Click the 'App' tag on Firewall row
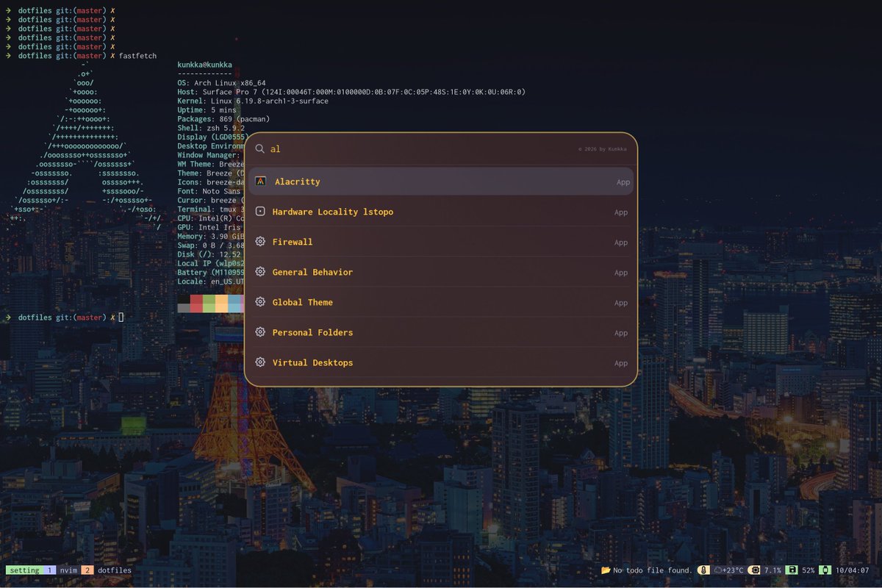 click(621, 243)
